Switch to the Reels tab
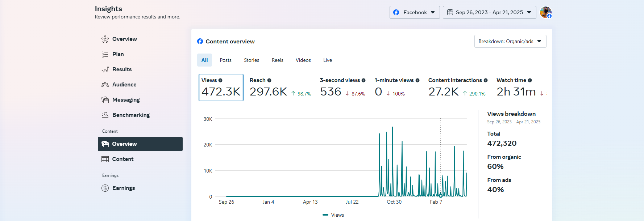 pos(277,60)
